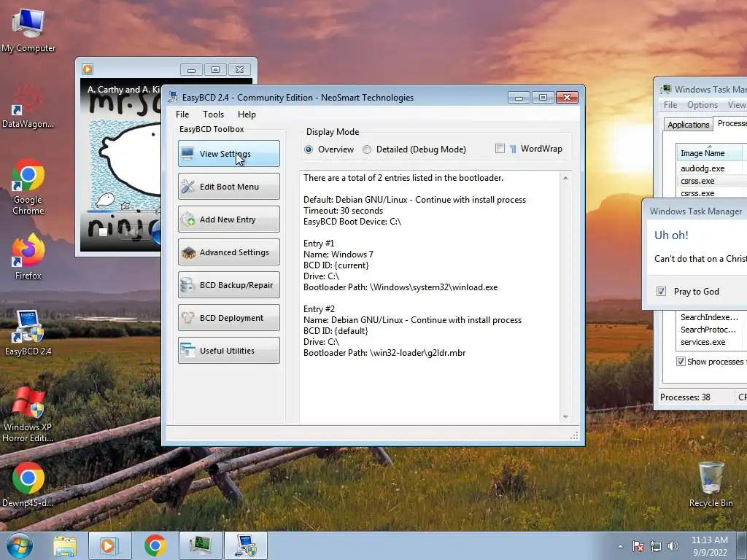Open the Windows Start menu
This screenshot has height=560, width=747.
[19, 545]
